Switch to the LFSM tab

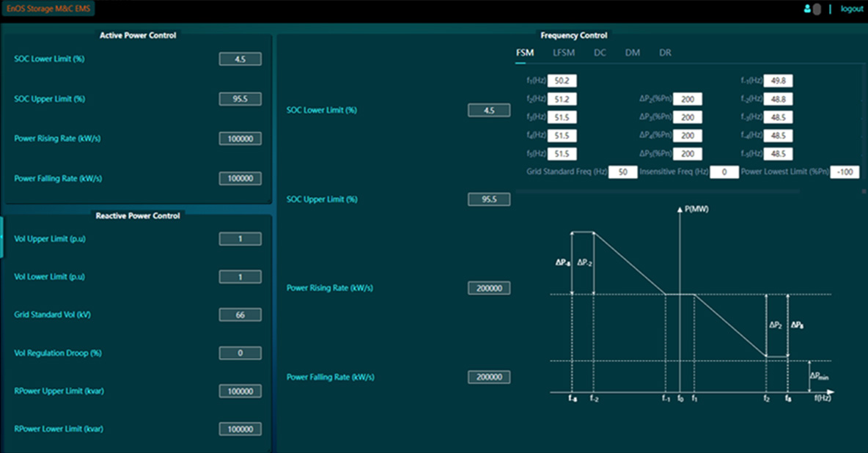pos(564,53)
